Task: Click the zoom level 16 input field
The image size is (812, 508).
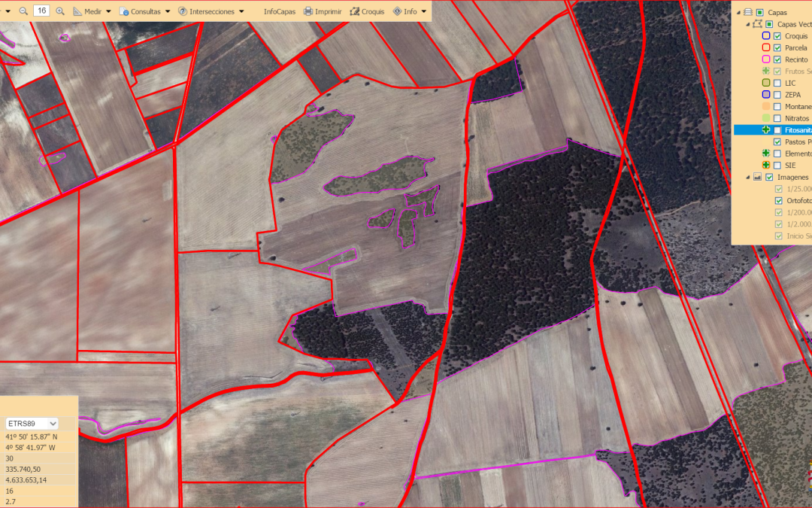Action: (41, 11)
